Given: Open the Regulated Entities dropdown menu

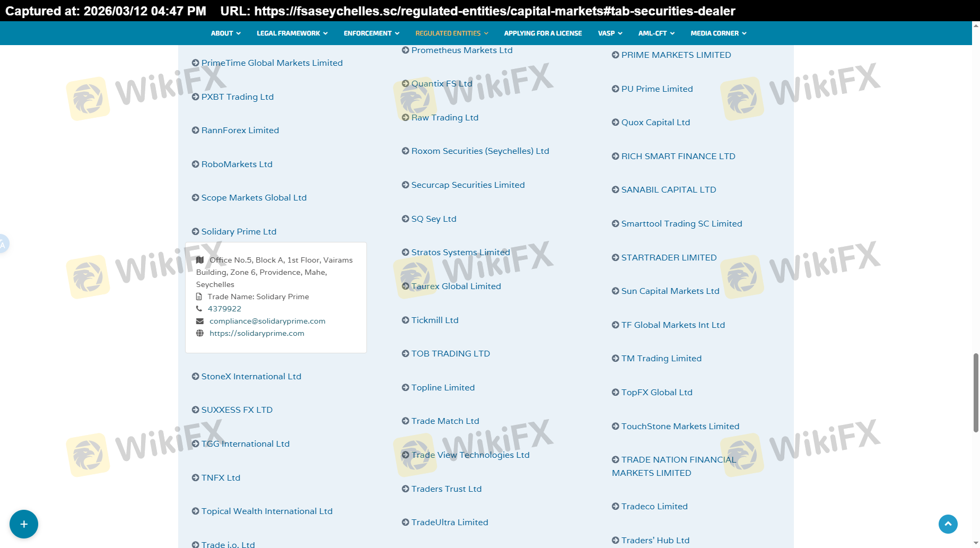Looking at the screenshot, I should pos(451,33).
